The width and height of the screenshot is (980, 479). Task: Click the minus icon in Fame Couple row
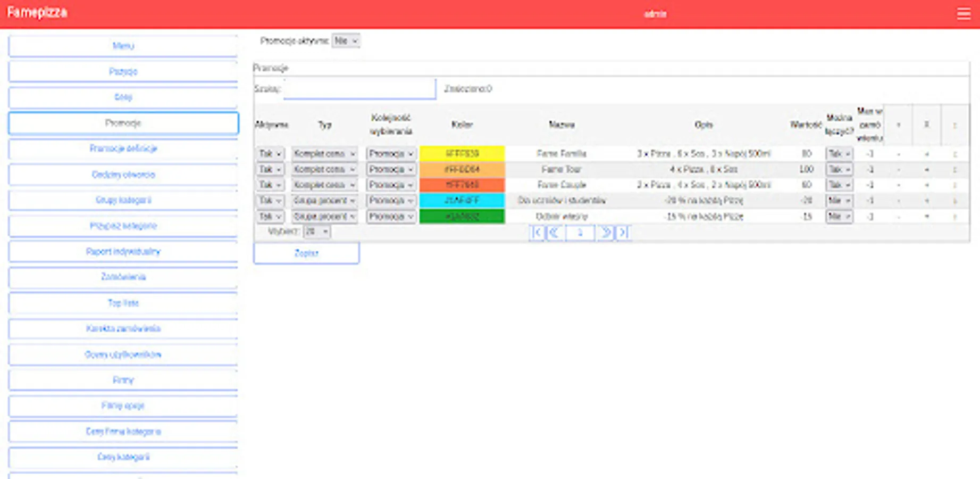tap(899, 185)
